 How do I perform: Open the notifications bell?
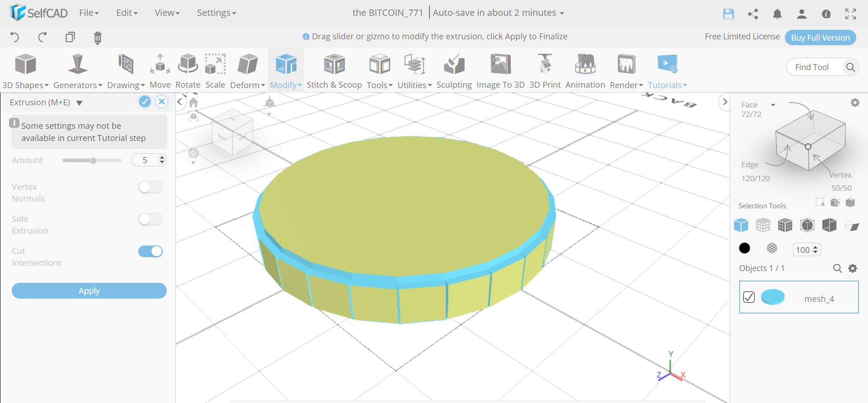(x=777, y=14)
